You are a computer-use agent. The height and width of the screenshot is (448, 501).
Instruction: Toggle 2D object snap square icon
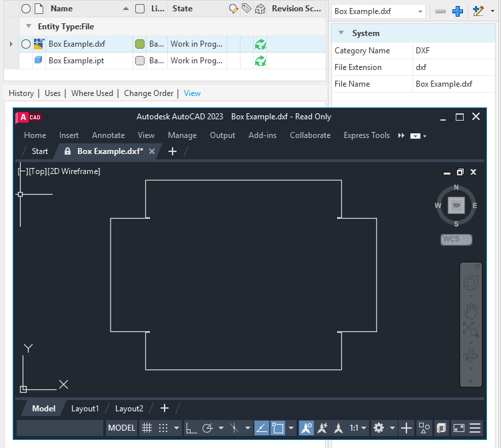point(278,428)
